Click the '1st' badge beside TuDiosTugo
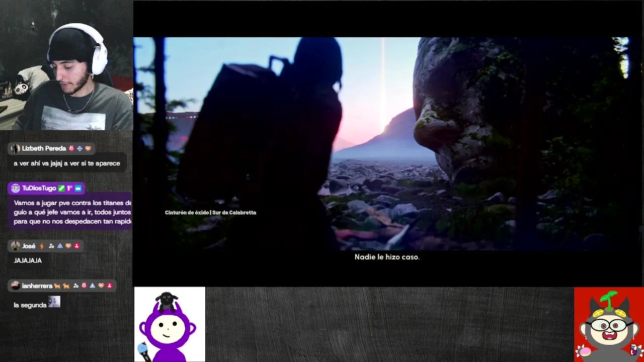This screenshot has width=644, height=362. click(69, 188)
